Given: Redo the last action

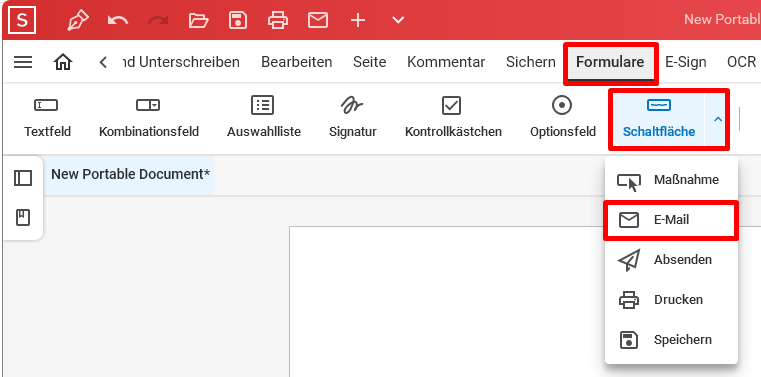Looking at the screenshot, I should click(158, 20).
